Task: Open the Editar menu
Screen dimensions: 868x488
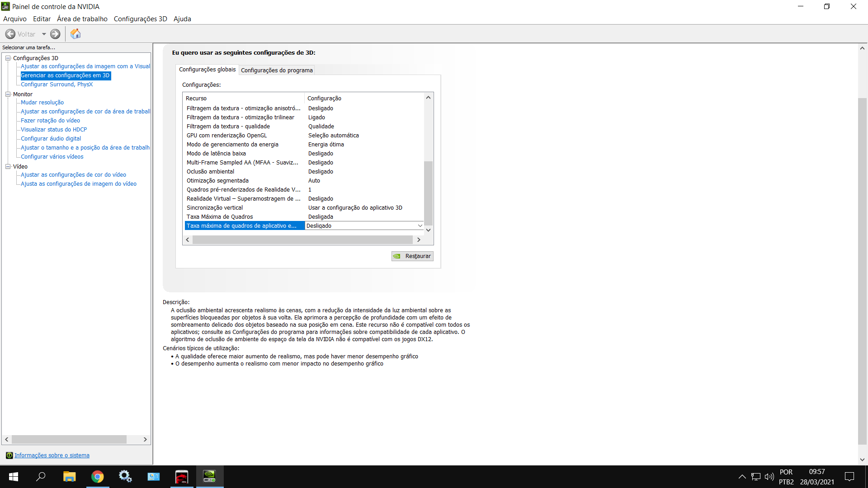Action: pos(42,19)
